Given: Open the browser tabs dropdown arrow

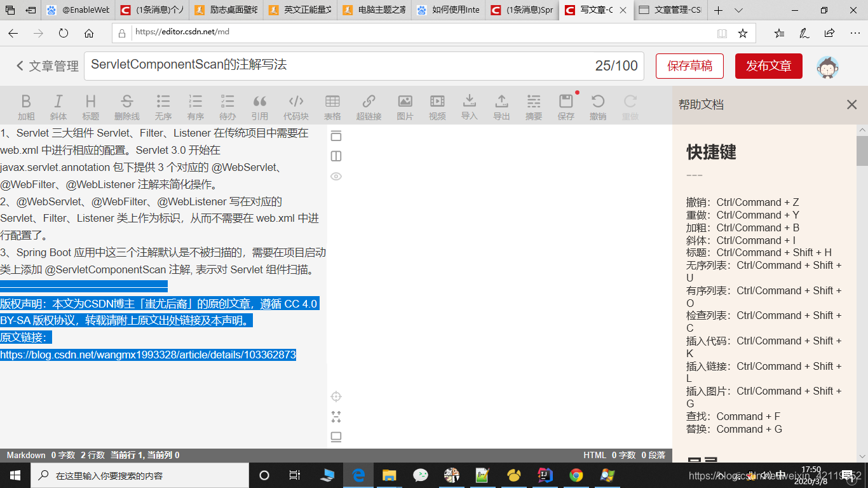Looking at the screenshot, I should tap(738, 10).
